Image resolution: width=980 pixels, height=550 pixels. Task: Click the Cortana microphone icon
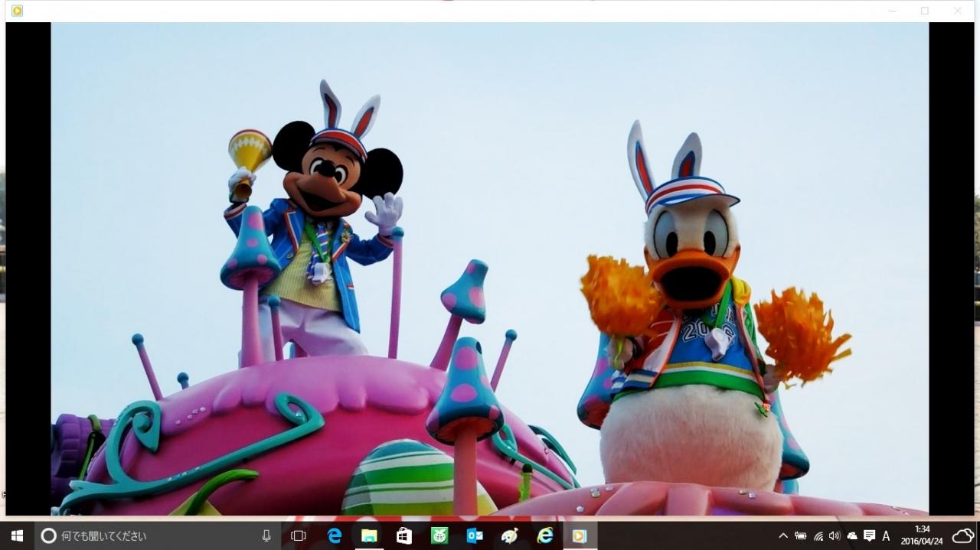[x=266, y=536]
